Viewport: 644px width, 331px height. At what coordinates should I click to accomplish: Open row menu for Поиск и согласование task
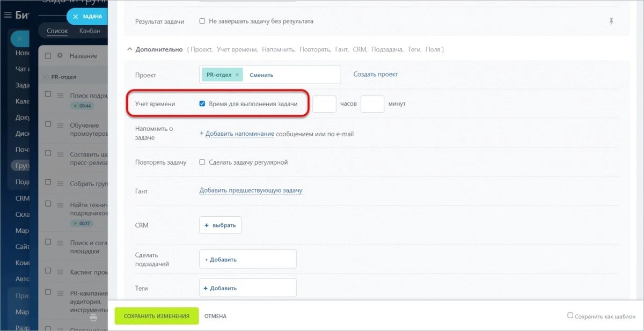click(61, 242)
